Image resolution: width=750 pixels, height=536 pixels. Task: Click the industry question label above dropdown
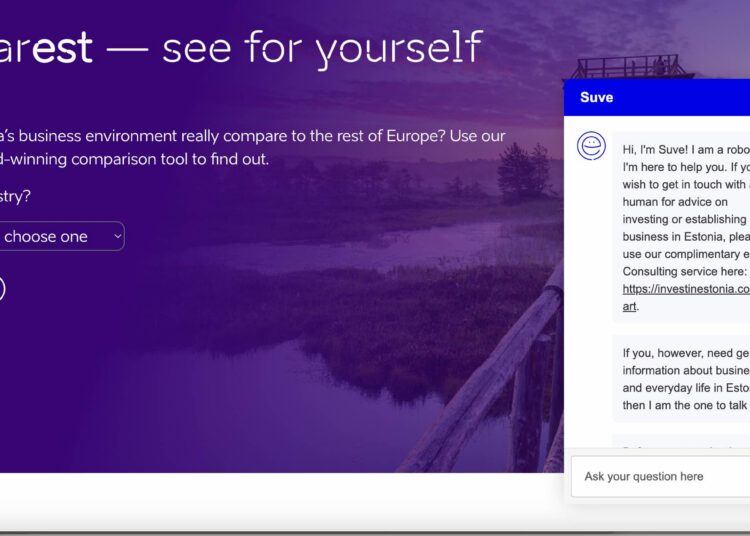[15, 196]
